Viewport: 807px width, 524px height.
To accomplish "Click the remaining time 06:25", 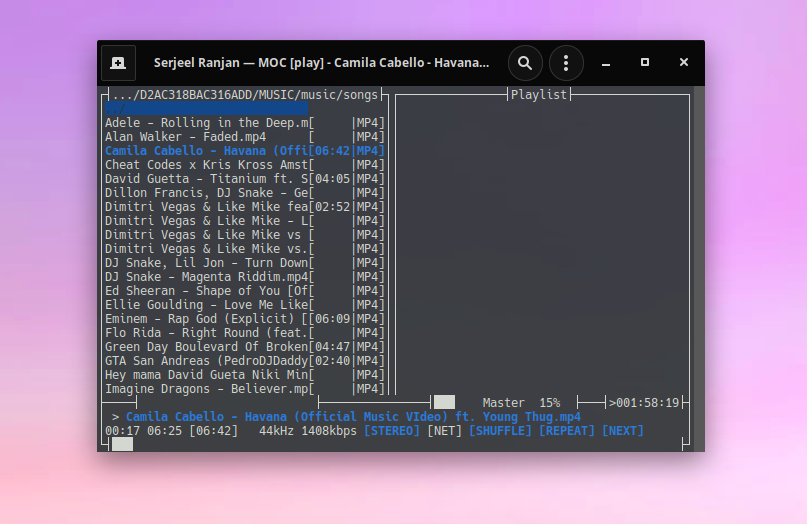I will click(x=164, y=431).
